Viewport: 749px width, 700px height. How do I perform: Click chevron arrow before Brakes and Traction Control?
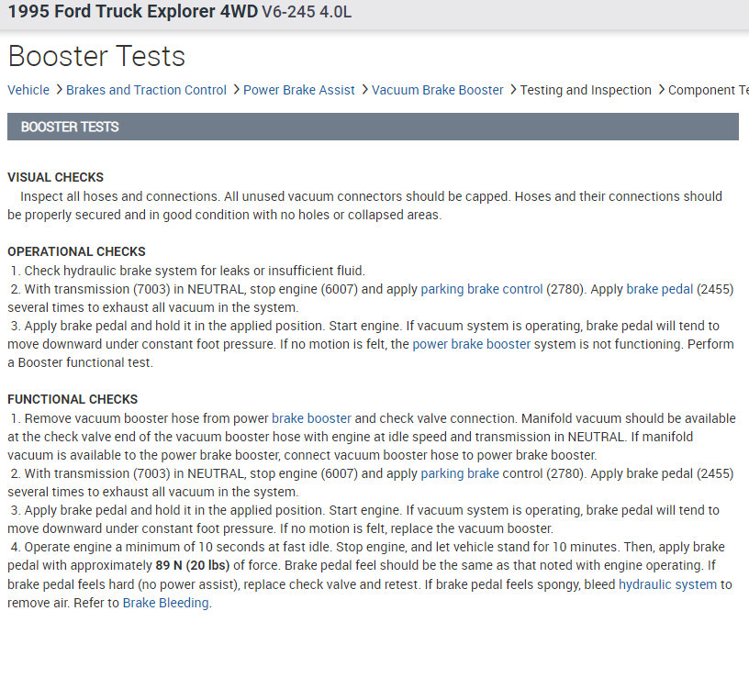coord(59,90)
